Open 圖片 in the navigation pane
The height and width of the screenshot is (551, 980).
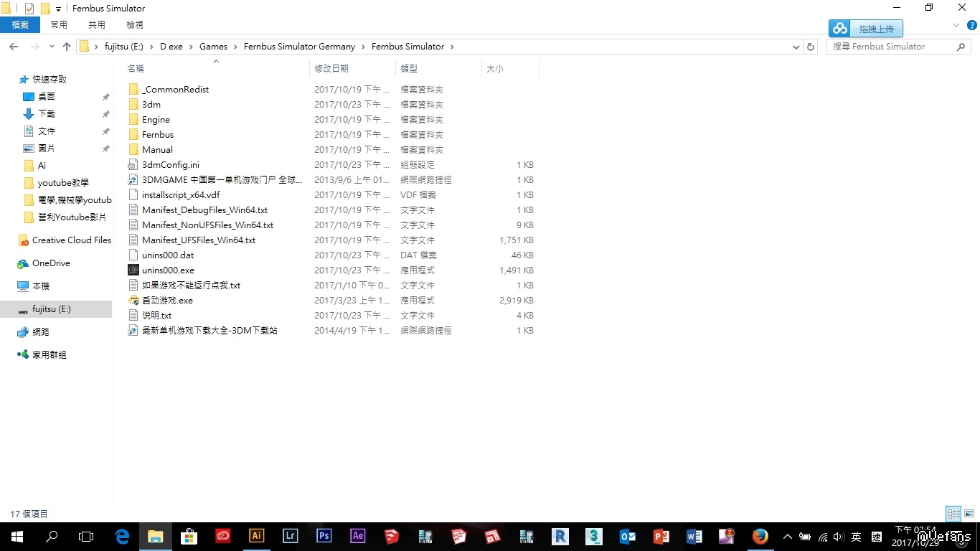47,149
